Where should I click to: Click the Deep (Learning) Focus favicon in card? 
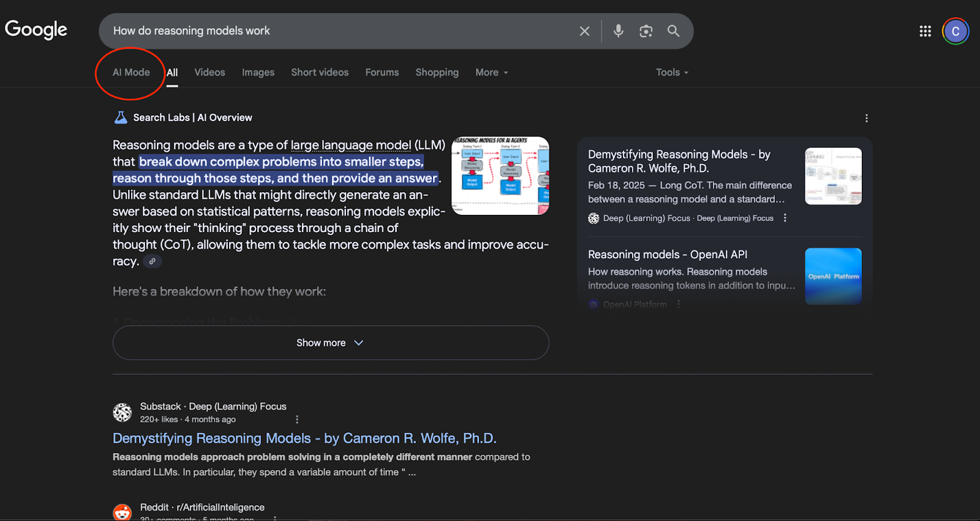[594, 218]
